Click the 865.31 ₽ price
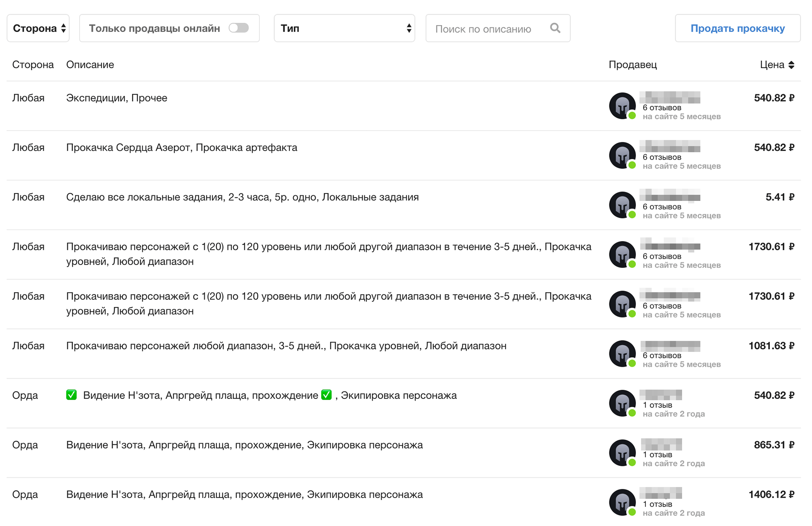This screenshot has width=812, height=526. click(774, 445)
